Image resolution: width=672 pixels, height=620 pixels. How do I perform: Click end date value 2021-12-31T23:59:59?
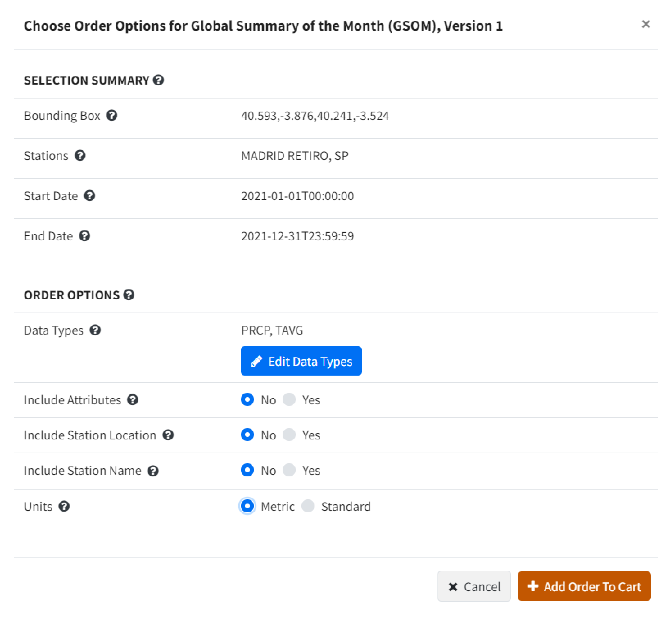(297, 236)
